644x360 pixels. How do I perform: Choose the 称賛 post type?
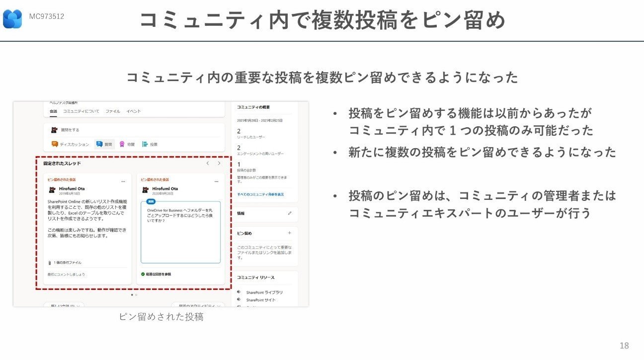point(127,144)
